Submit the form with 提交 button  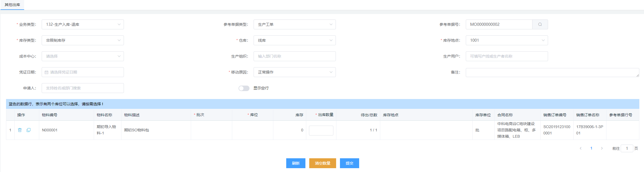(x=349, y=163)
